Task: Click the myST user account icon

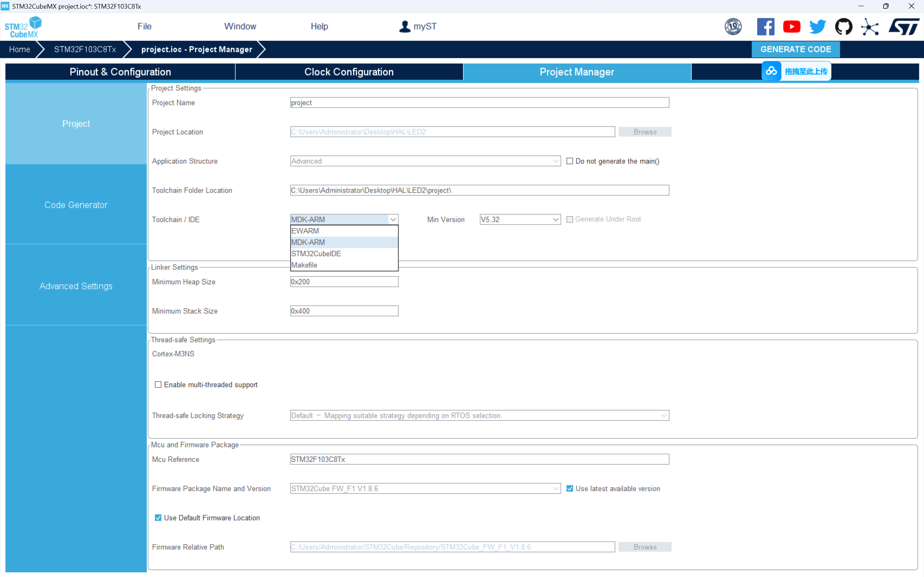Action: click(404, 26)
